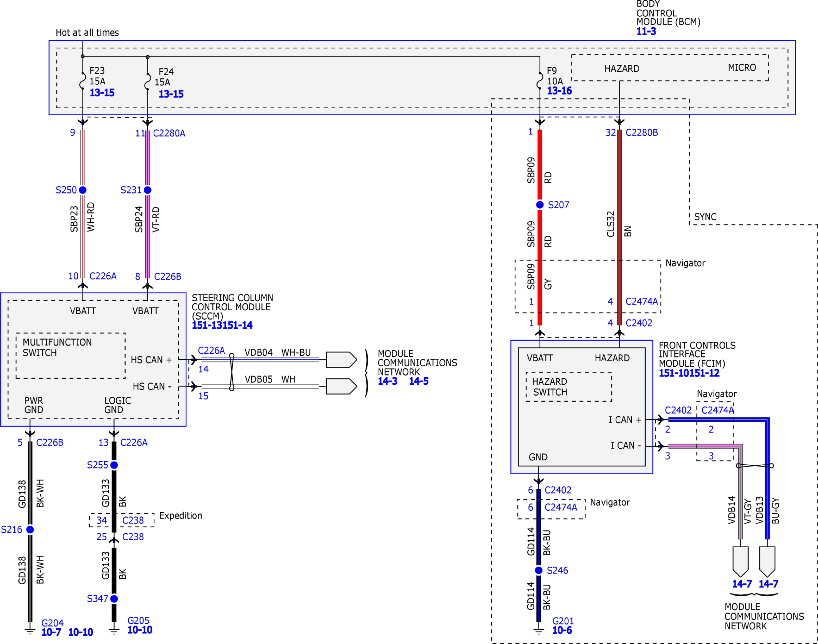818x644 pixels.
Task: Open the 10-6 link below G201
Action: coord(562,631)
